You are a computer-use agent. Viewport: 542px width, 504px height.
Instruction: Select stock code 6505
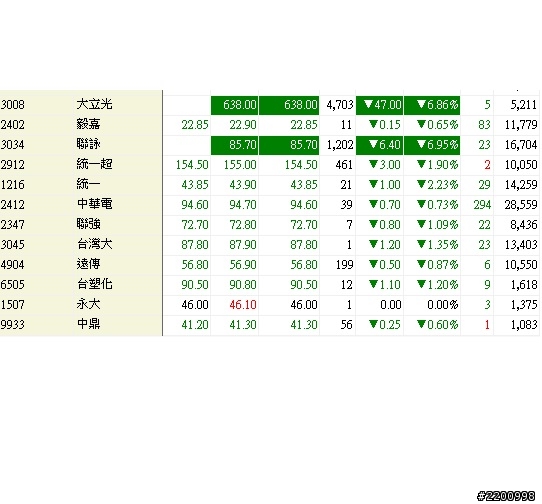point(12,285)
